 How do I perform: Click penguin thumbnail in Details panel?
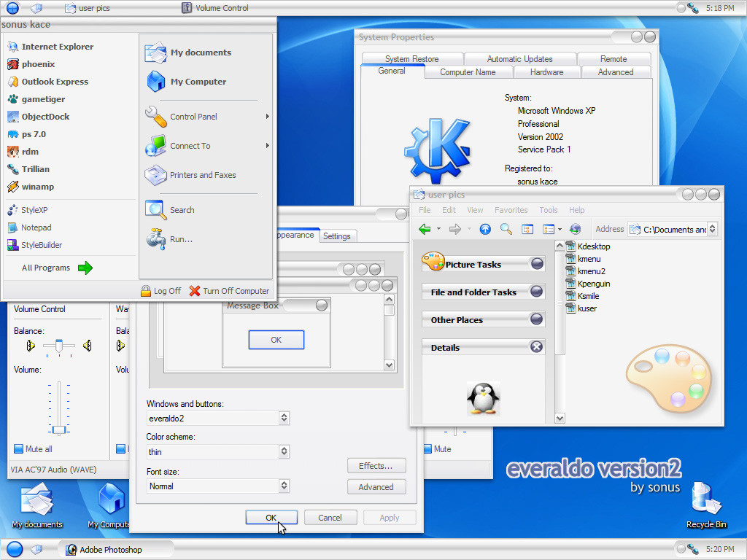483,399
